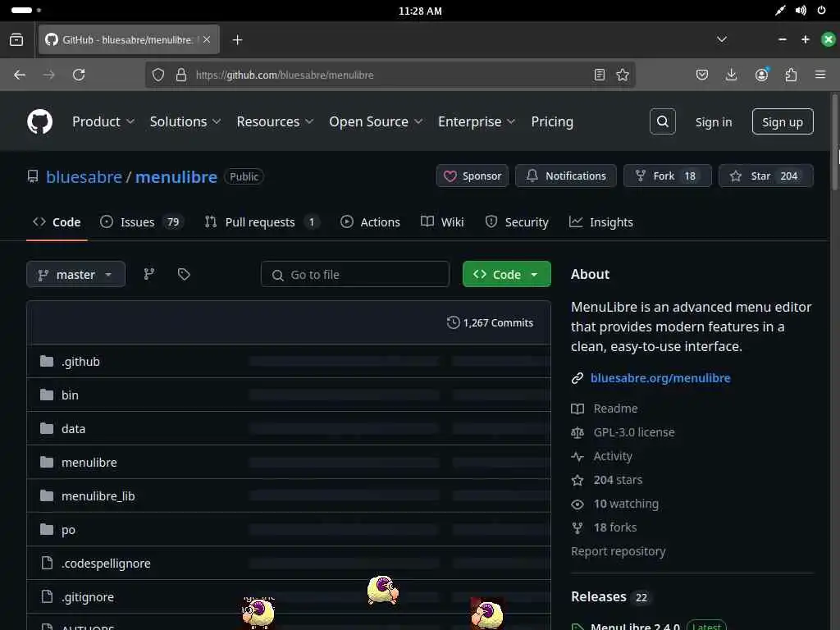Switch to the Insights tab
Image resolution: width=840 pixels, height=630 pixels.
click(600, 221)
